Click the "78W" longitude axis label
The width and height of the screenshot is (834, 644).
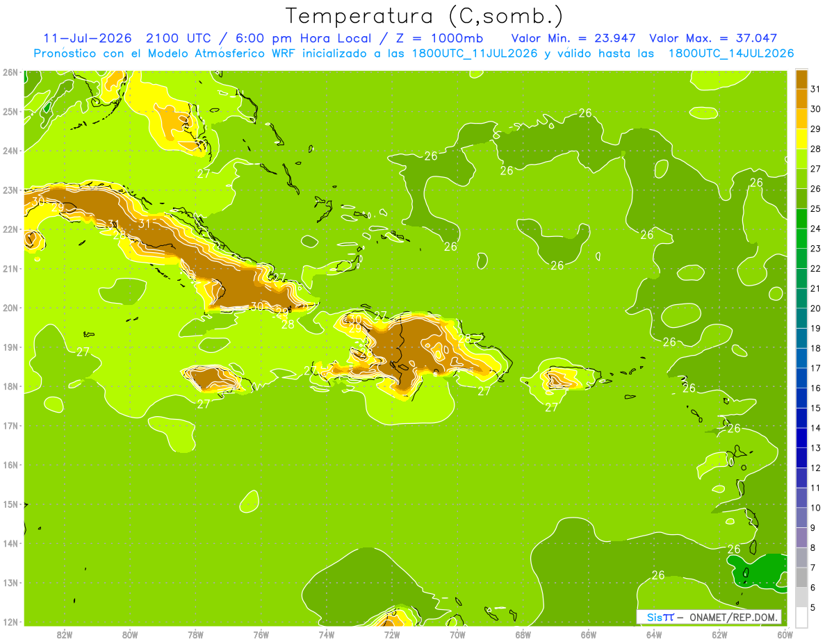[x=195, y=634]
